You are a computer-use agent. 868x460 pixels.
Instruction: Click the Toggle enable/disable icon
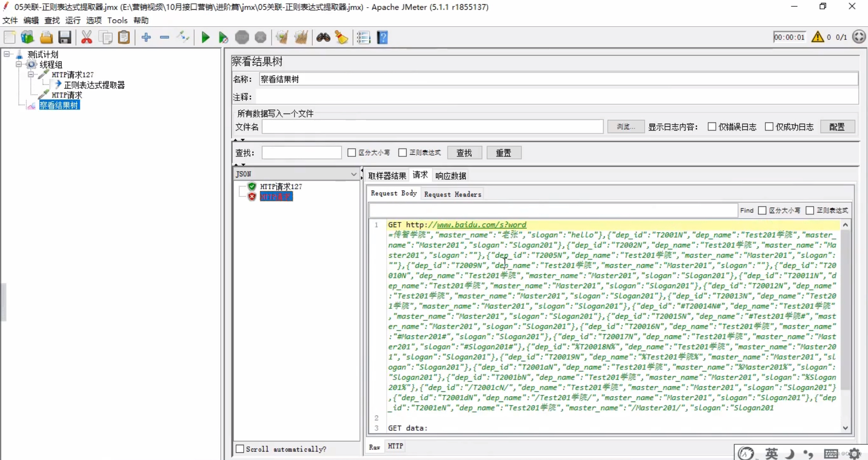point(183,37)
